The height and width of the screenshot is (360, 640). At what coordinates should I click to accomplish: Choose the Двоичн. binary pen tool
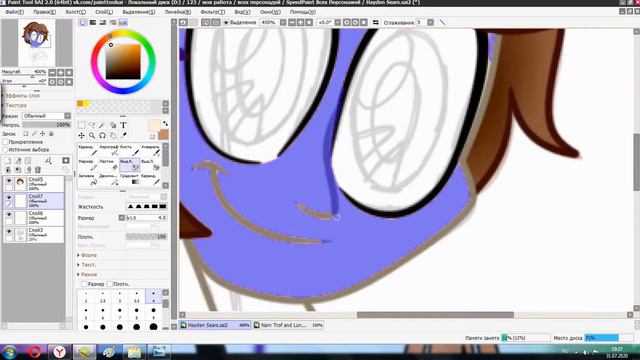[x=109, y=180]
